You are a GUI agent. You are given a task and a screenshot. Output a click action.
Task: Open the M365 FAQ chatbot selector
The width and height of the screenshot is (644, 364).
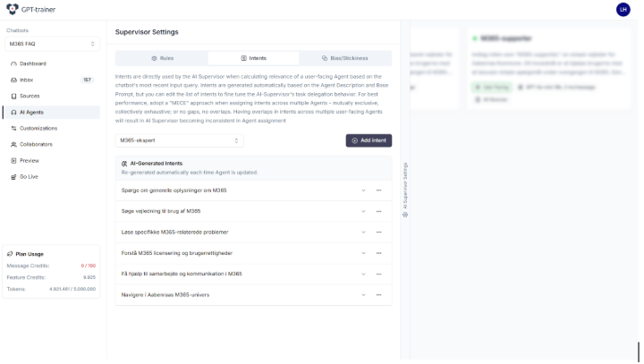pyautogui.click(x=52, y=44)
